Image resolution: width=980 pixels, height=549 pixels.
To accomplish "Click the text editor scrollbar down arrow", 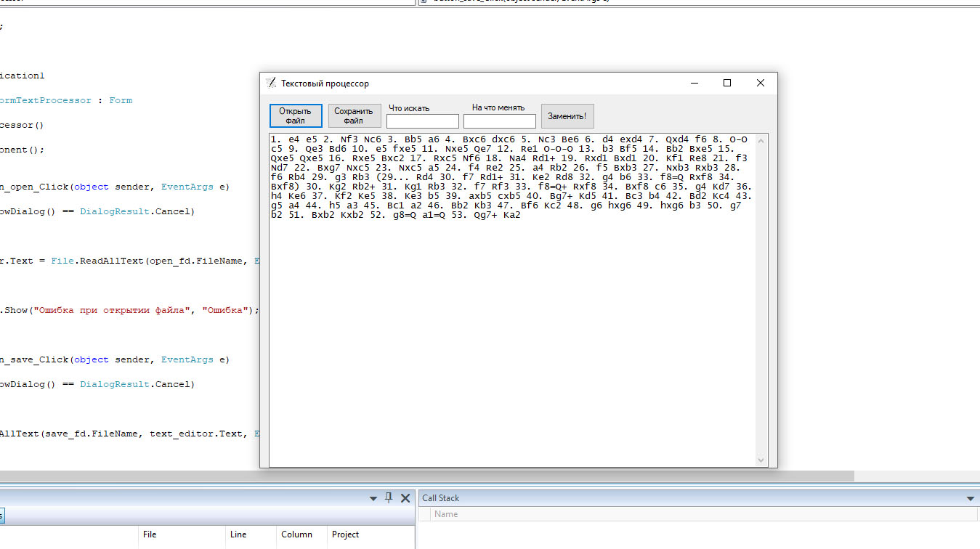I will tap(761, 460).
